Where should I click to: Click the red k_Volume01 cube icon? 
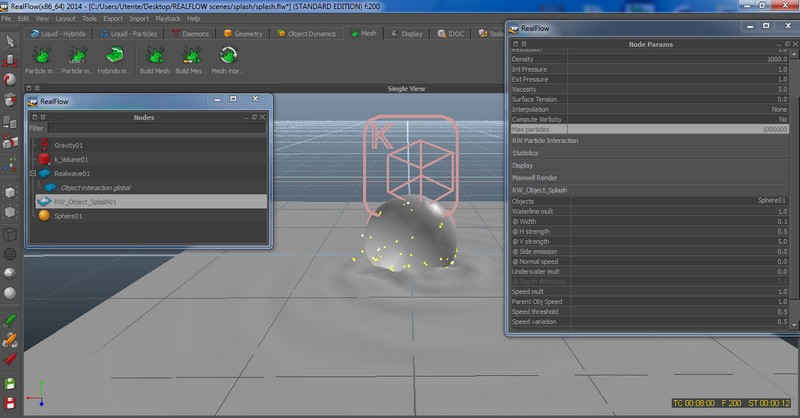(x=44, y=159)
